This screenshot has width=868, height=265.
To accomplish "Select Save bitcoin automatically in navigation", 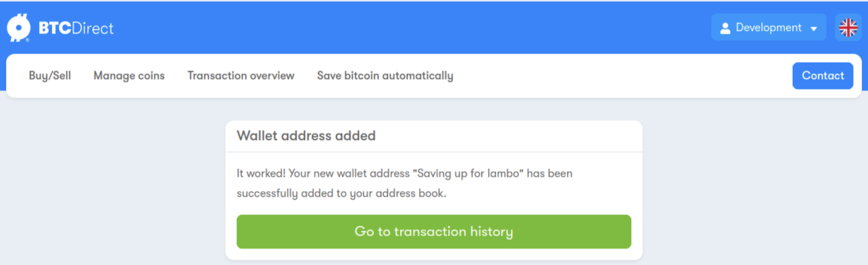I will click(x=385, y=75).
